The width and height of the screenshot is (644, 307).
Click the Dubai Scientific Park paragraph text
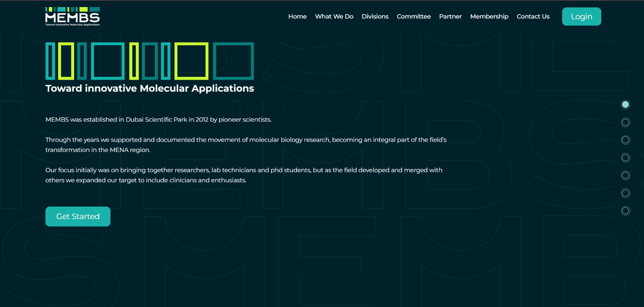[x=158, y=120]
